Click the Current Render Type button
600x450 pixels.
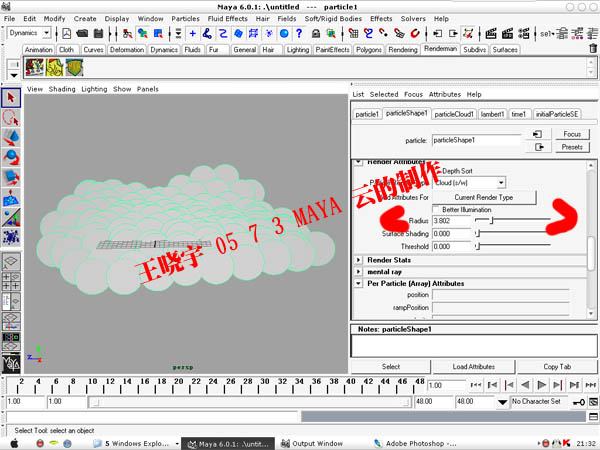484,197
